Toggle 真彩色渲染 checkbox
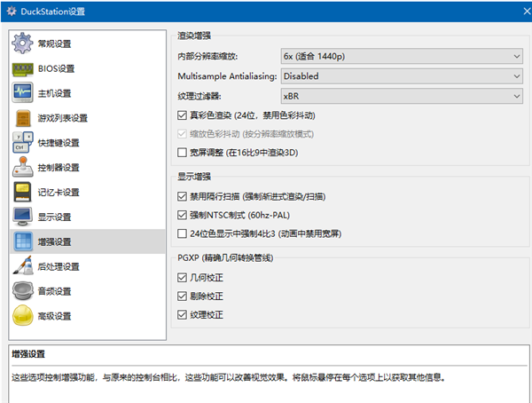This screenshot has width=532, height=403. [x=183, y=115]
